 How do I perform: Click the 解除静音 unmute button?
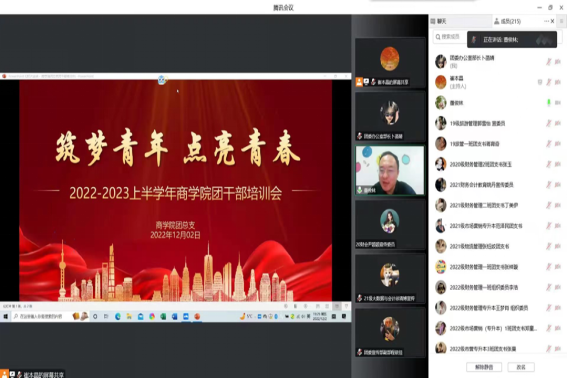point(484,367)
